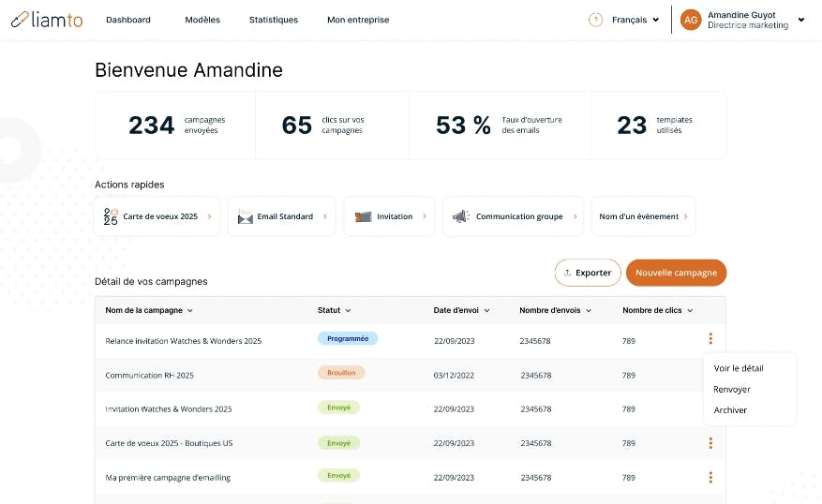Click the AG avatar circle
The height and width of the screenshot is (504, 822).
691,20
